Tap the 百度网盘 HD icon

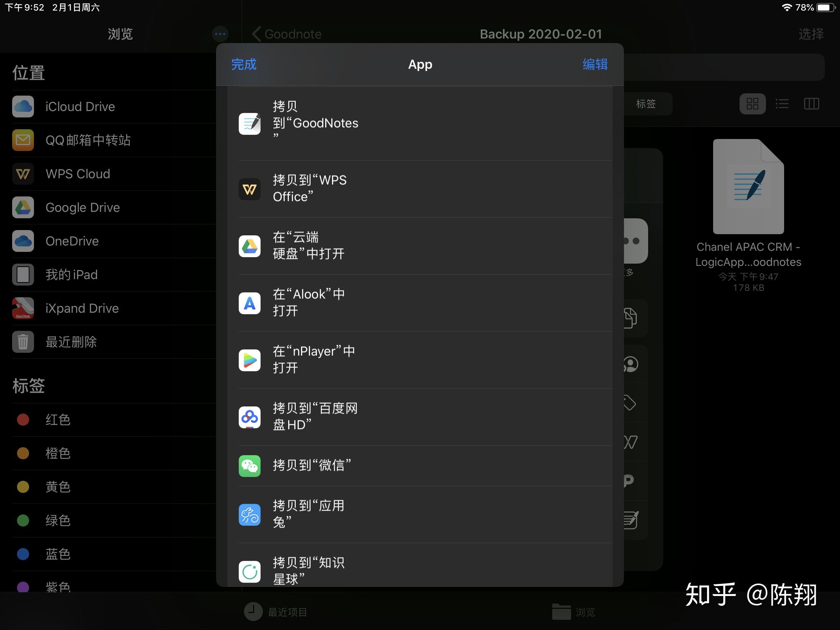tap(250, 417)
